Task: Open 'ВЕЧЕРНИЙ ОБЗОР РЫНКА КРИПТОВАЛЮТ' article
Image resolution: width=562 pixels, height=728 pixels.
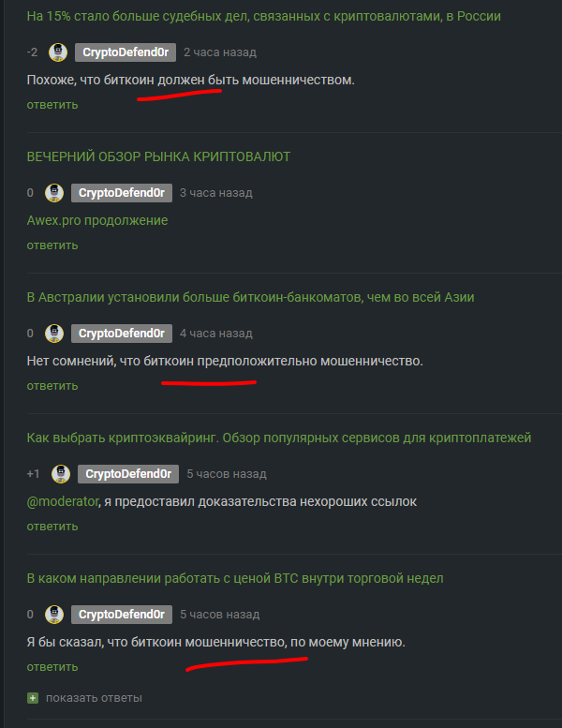Action: 158,156
